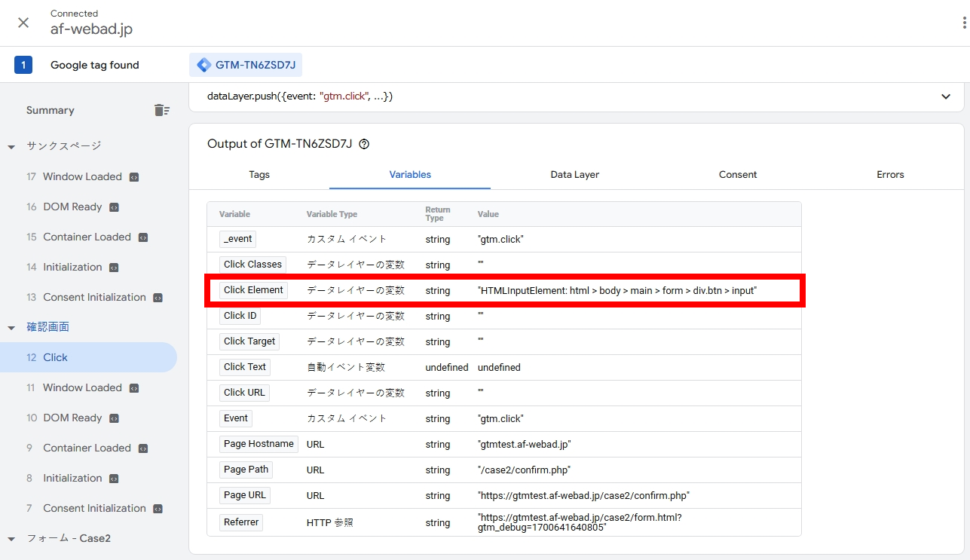Click the code icon next to 17 Window Loaded
970x560 pixels.
click(134, 177)
